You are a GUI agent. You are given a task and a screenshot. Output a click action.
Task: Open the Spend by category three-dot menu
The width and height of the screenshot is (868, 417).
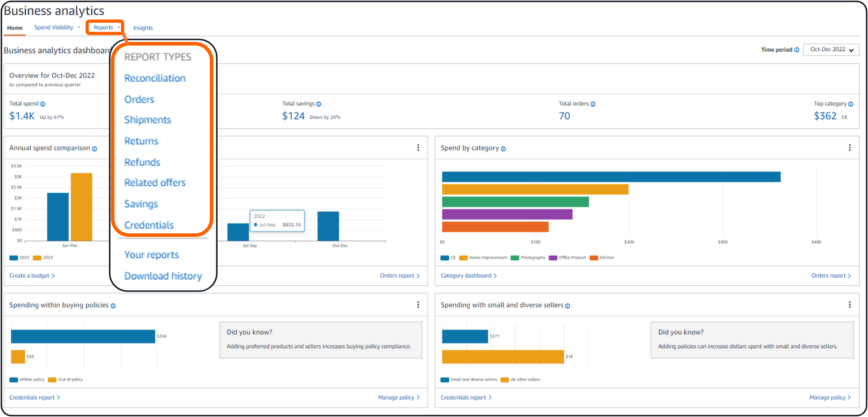coord(849,148)
